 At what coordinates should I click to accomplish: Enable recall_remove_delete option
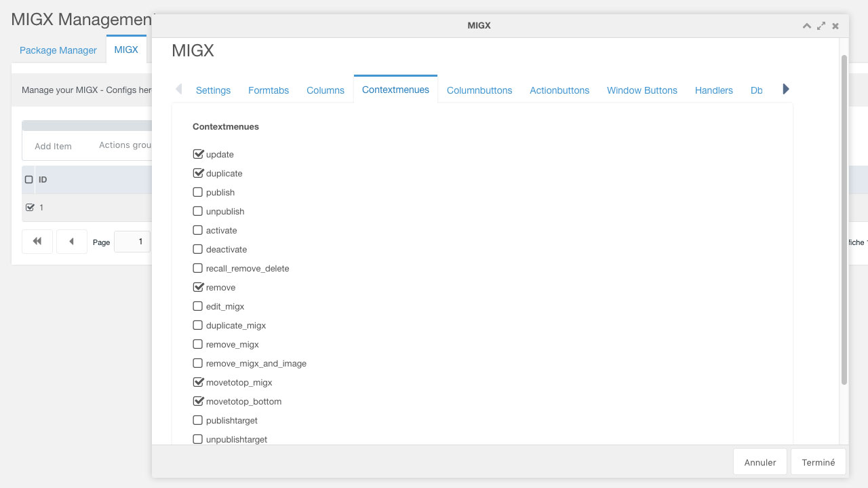pos(198,268)
